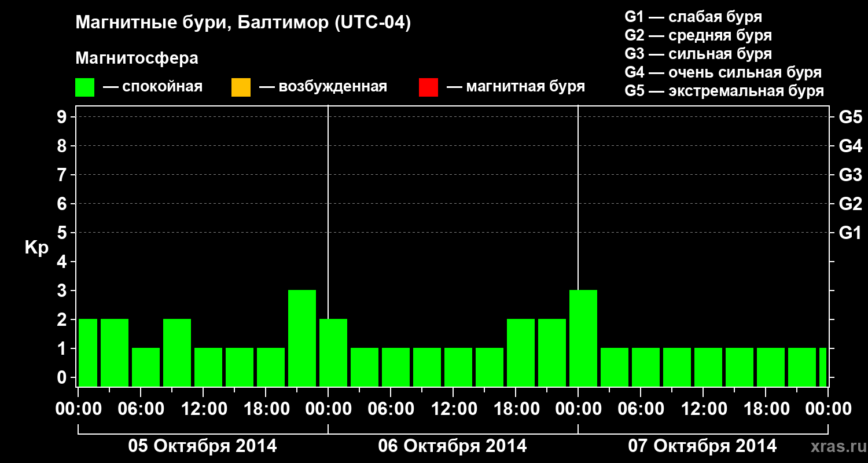
Task: Click the '12:00' time label under 06 October
Action: coord(453,409)
